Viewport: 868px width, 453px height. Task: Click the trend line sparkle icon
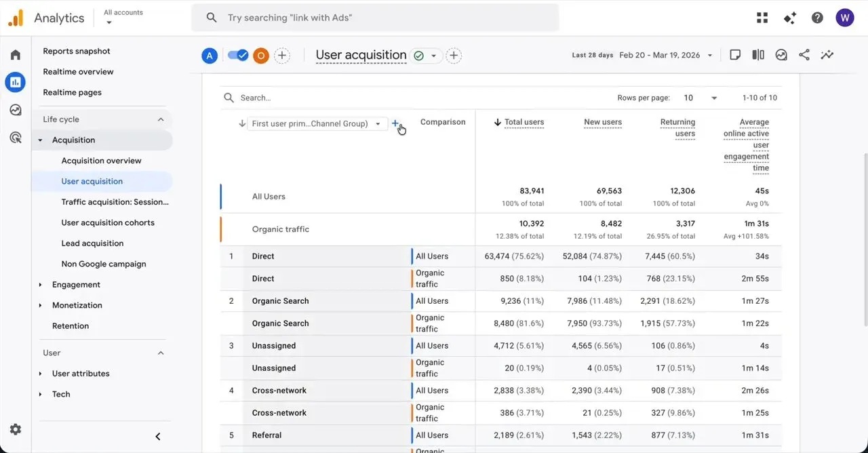(x=827, y=55)
